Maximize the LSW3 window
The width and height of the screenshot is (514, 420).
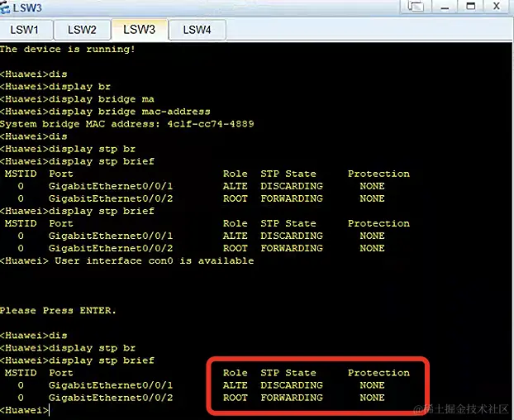tap(471, 7)
